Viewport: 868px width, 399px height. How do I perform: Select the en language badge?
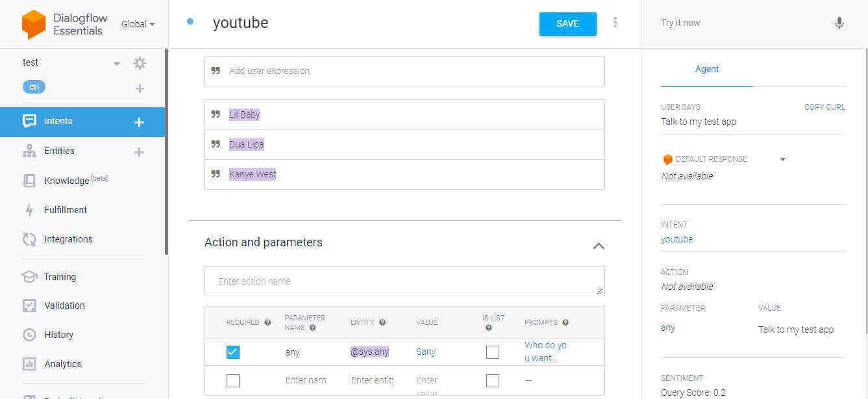pyautogui.click(x=34, y=87)
